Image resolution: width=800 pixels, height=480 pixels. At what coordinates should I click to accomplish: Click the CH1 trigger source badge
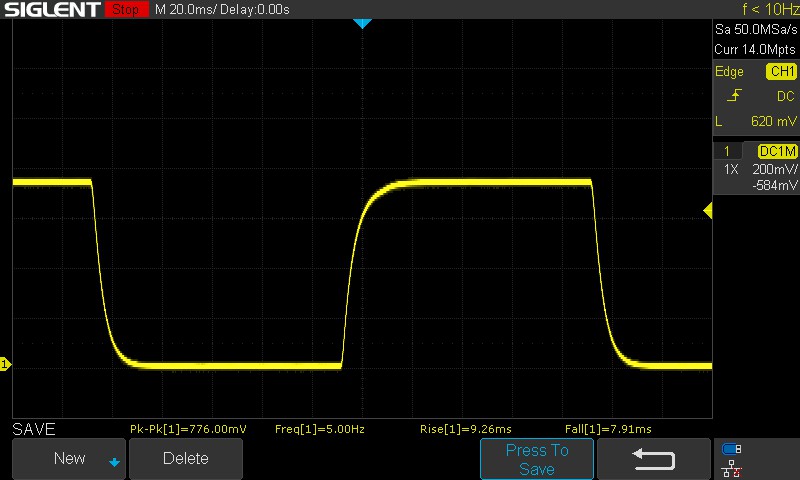[x=782, y=71]
